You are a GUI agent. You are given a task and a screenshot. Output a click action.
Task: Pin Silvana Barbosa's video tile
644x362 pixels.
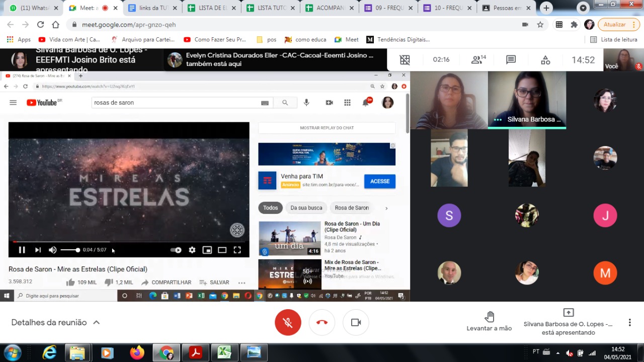click(527, 100)
